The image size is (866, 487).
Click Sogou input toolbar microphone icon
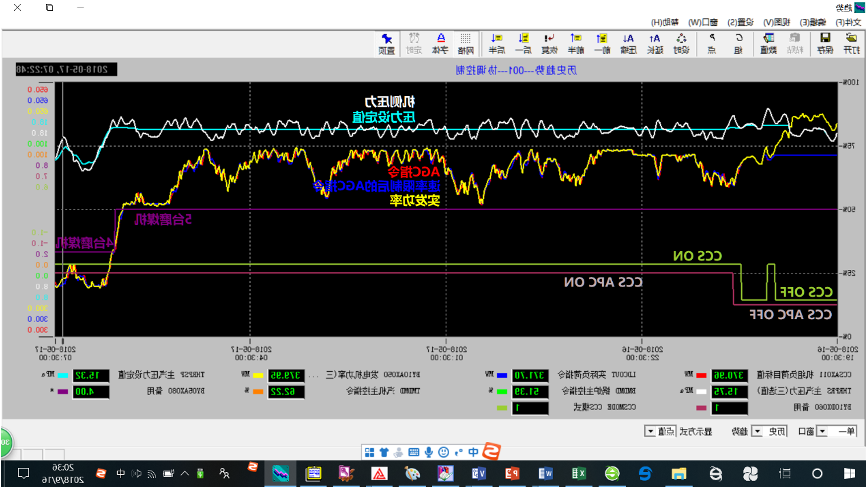coord(429,452)
